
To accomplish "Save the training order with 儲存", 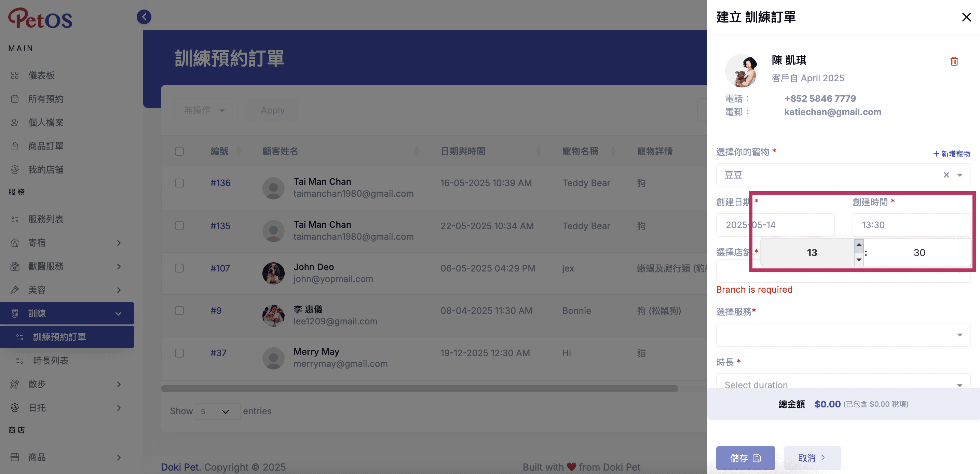I will pyautogui.click(x=745, y=458).
